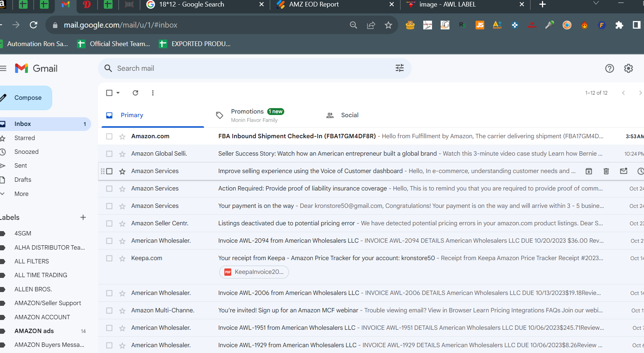This screenshot has width=644, height=353.
Task: Reload the browser page
Action: click(x=33, y=25)
